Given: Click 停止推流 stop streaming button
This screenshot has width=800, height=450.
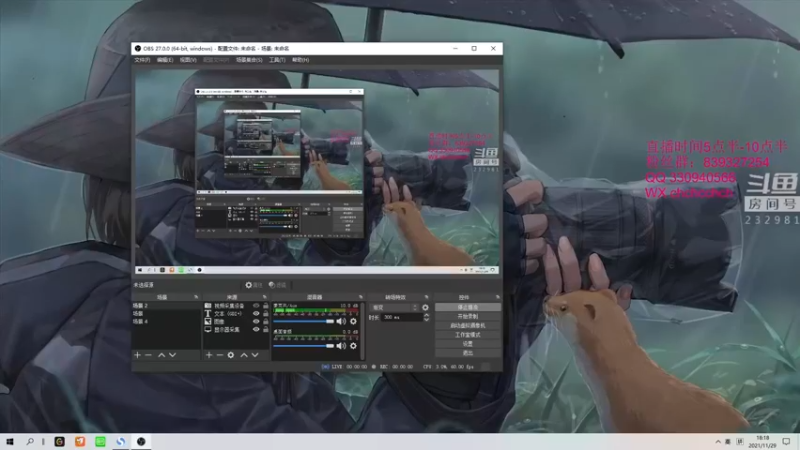Looking at the screenshot, I should click(x=467, y=307).
